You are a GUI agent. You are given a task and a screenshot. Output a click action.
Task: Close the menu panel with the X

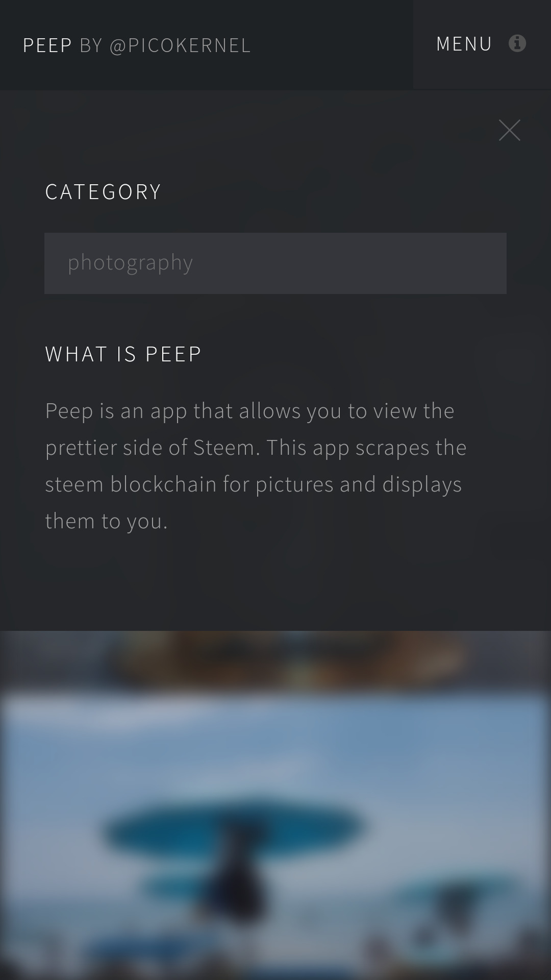509,130
